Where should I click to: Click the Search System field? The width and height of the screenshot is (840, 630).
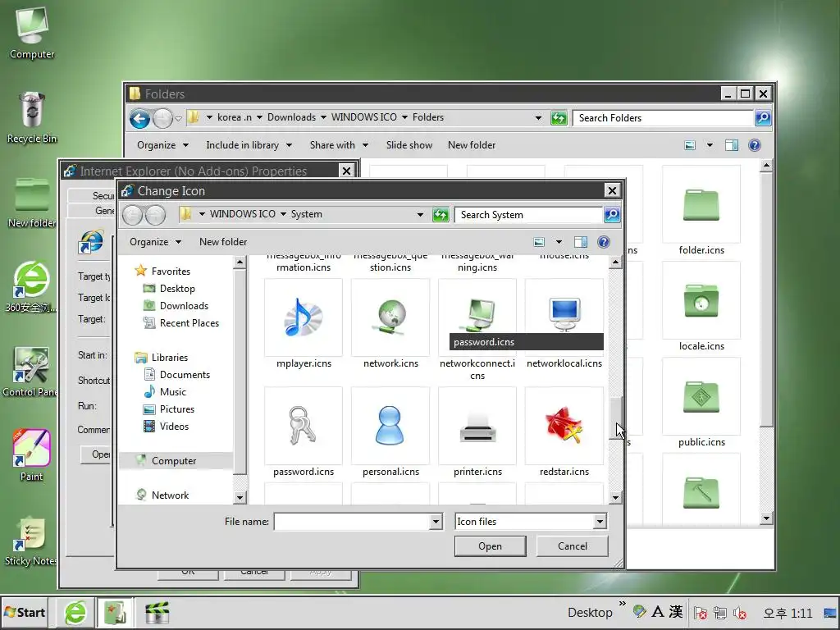pos(529,215)
